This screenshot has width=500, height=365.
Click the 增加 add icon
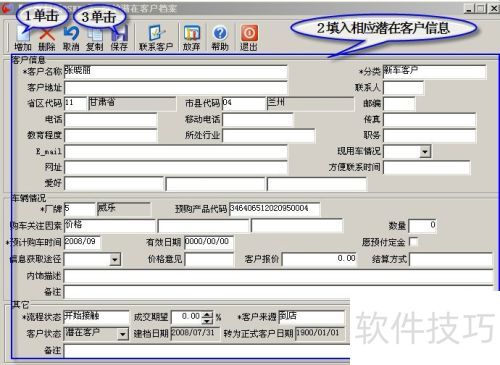[x=23, y=35]
